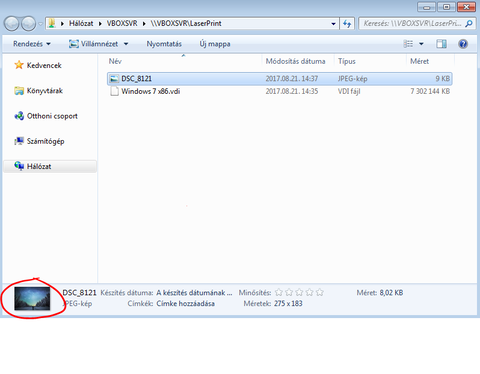This screenshot has height=374, width=480.
Task: Click the Számítógép computer icon
Action: [x=19, y=141]
